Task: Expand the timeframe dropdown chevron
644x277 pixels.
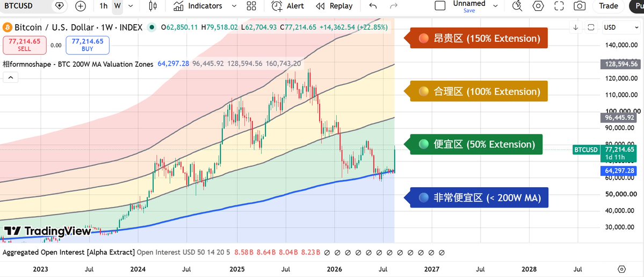Action: click(x=131, y=6)
